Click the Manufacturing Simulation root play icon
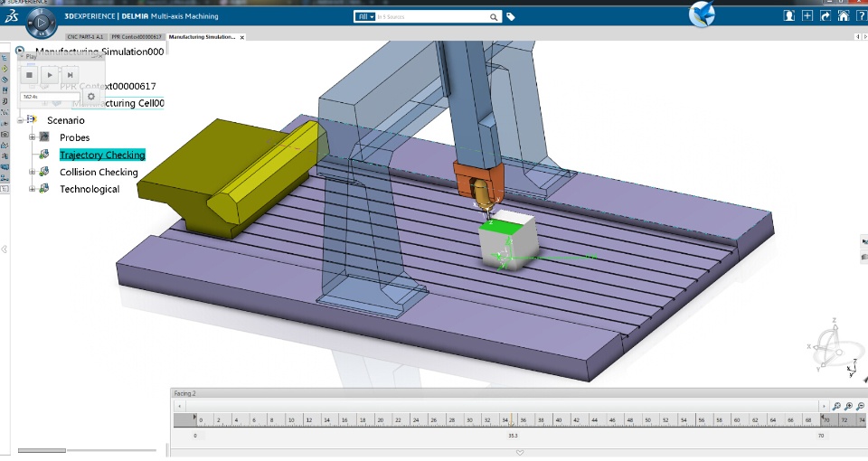Screen dimensions: 868x461 (20, 51)
